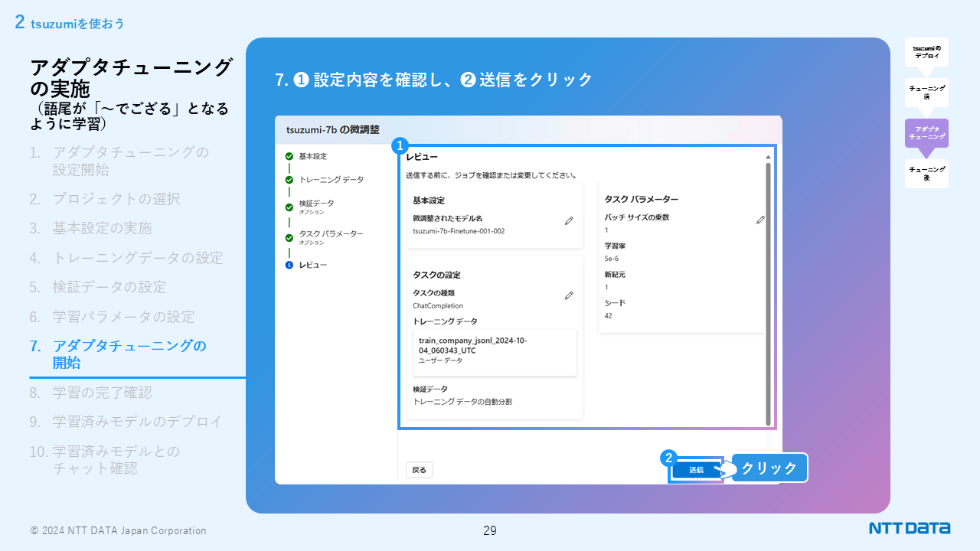Click トレーニング データの自動分割 text
The width and height of the screenshot is (980, 551).
coord(462,401)
